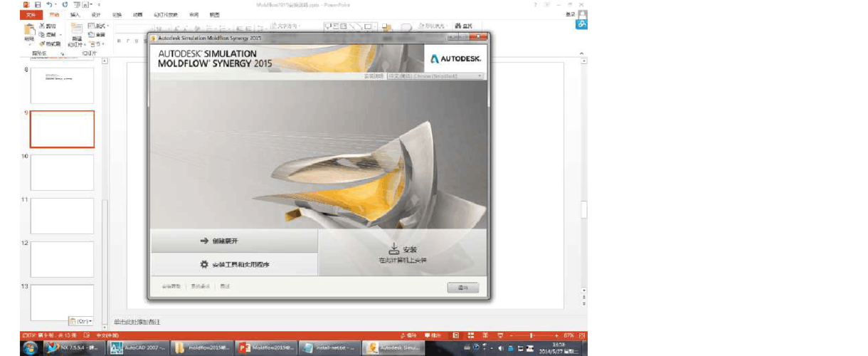Switch to the Review ribbon tab
The height and width of the screenshot is (356, 868).
194,14
